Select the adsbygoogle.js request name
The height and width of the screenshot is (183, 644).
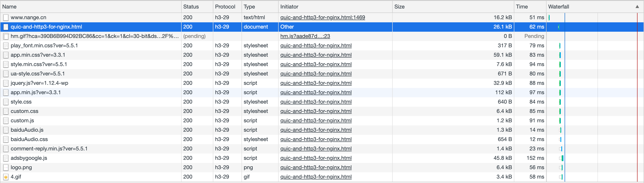tap(29, 158)
